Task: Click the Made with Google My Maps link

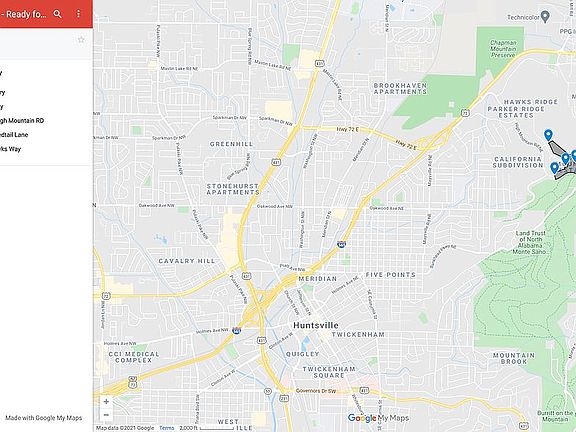Action: tap(43, 418)
